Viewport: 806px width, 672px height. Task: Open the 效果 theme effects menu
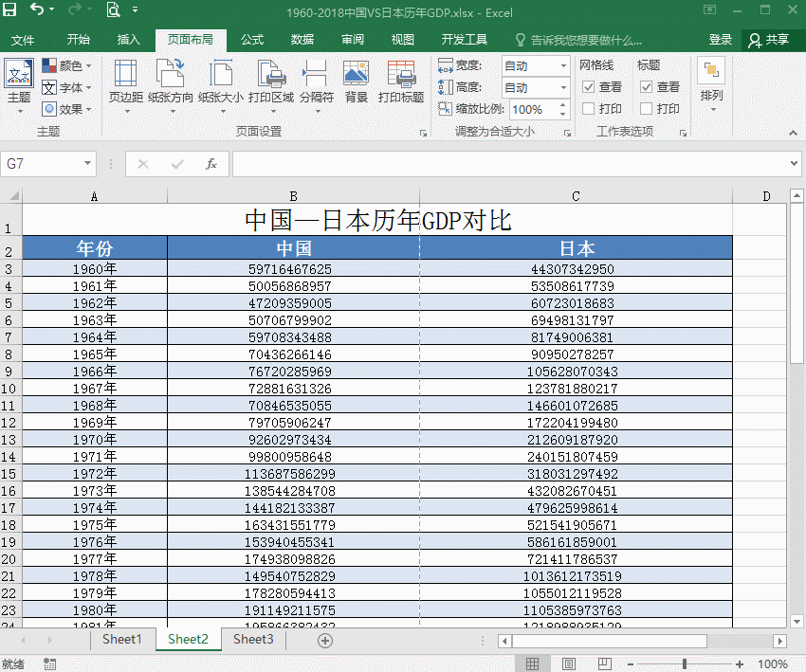[66, 109]
